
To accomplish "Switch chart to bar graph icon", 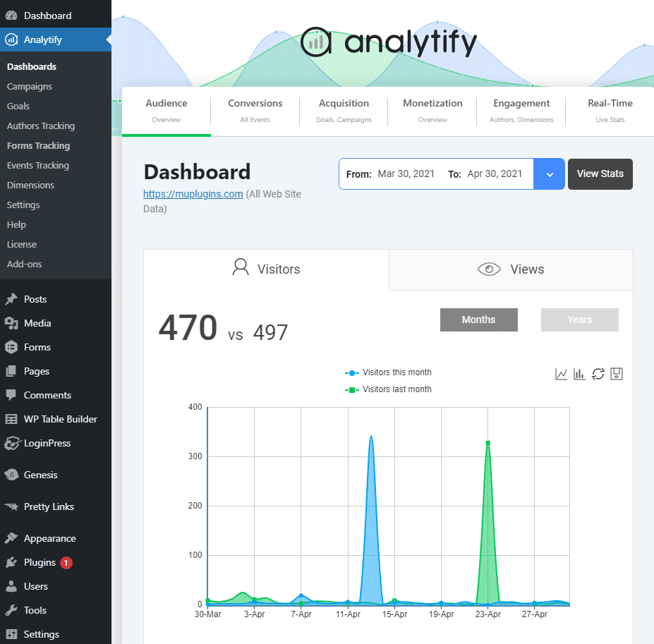I will [x=579, y=374].
